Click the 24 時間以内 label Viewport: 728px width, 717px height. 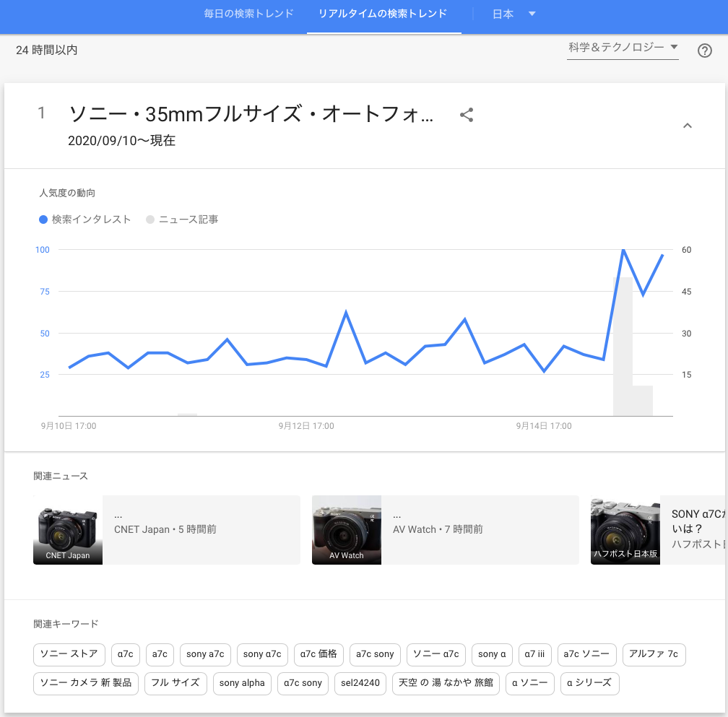(x=46, y=50)
